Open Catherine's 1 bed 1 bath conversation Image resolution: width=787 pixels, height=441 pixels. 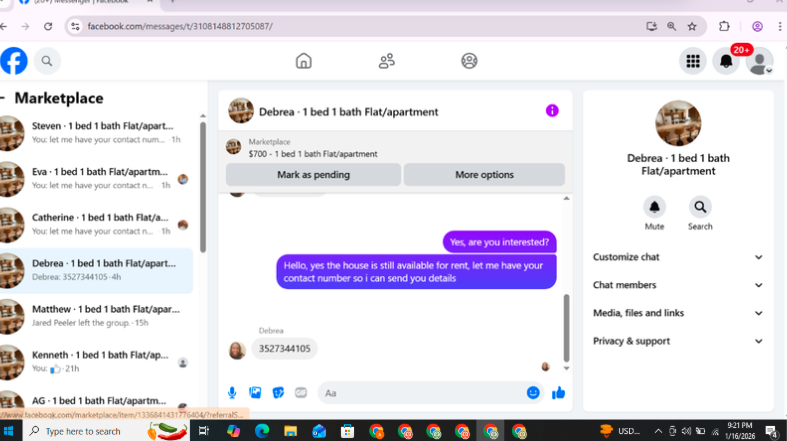coord(96,224)
